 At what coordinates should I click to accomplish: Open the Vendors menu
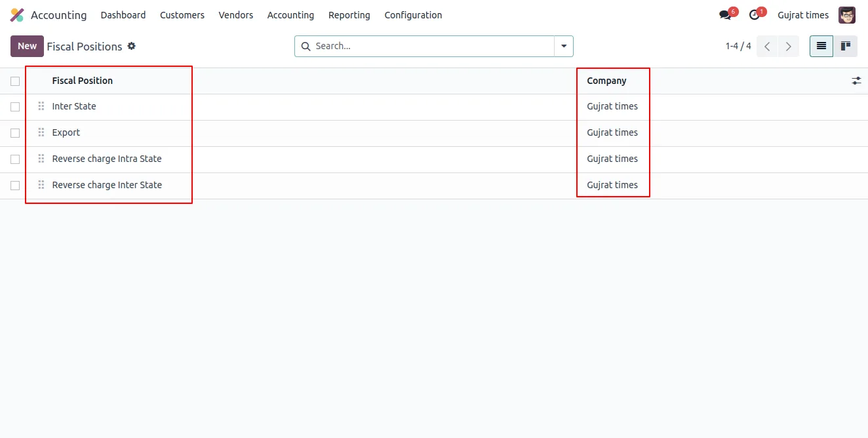[236, 15]
